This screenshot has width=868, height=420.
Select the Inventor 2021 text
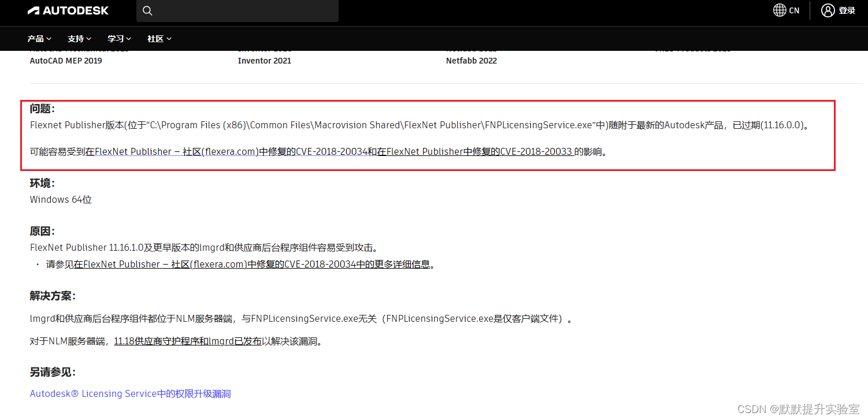pos(265,61)
